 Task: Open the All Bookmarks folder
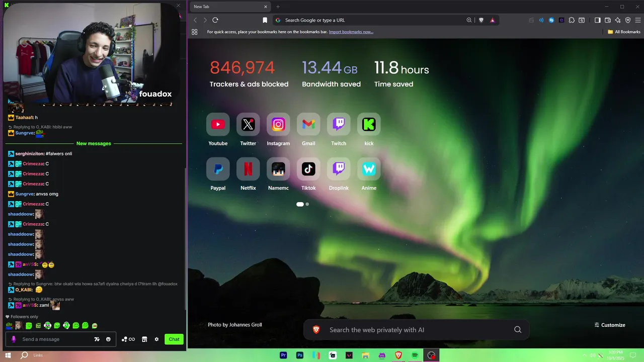pyautogui.click(x=624, y=32)
